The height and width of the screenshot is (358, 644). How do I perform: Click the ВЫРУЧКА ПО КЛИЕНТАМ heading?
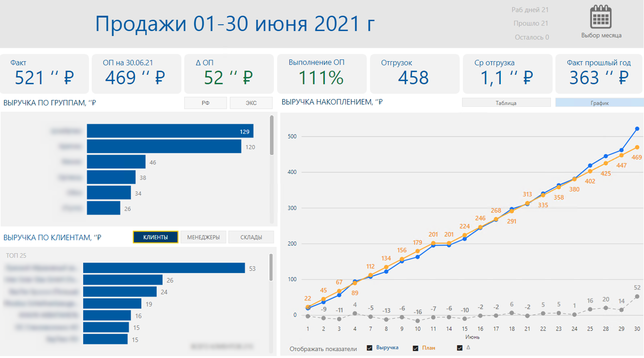point(52,237)
